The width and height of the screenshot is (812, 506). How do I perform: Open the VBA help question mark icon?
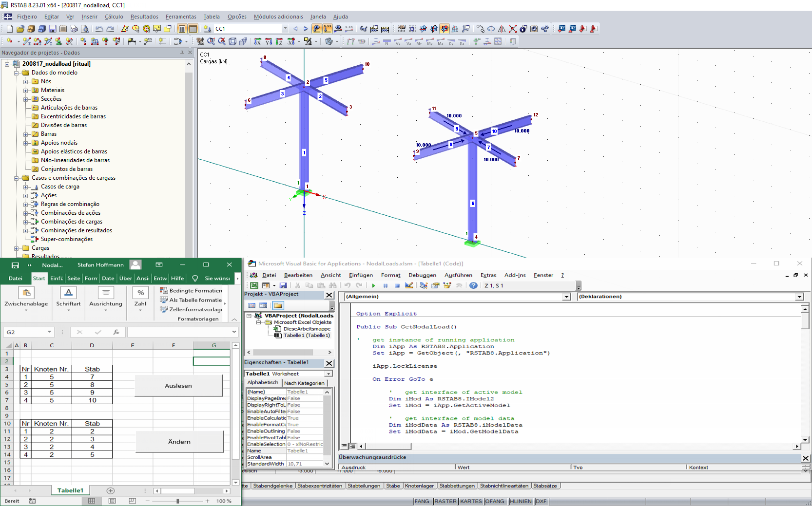pyautogui.click(x=473, y=286)
